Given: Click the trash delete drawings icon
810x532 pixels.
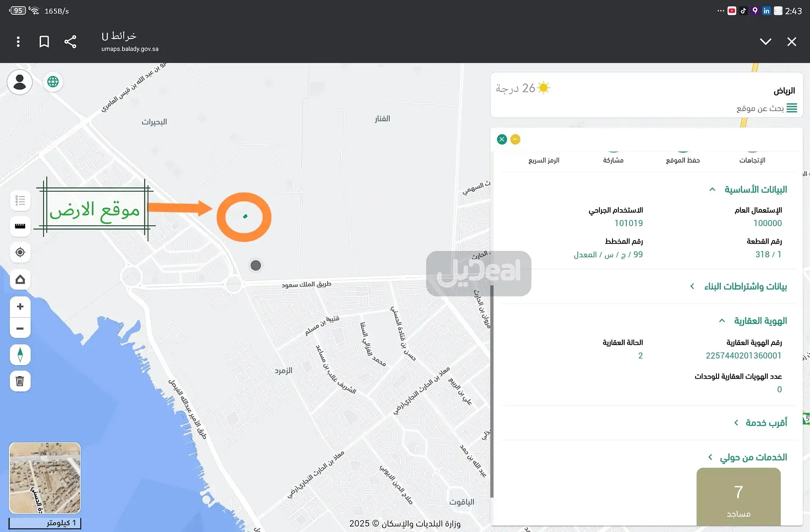Looking at the screenshot, I should click(x=20, y=381).
